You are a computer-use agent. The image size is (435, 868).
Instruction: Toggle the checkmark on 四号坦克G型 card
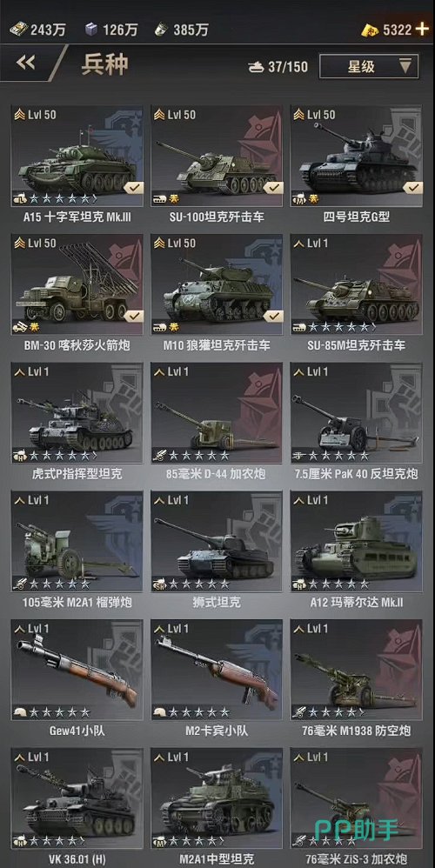tap(412, 188)
